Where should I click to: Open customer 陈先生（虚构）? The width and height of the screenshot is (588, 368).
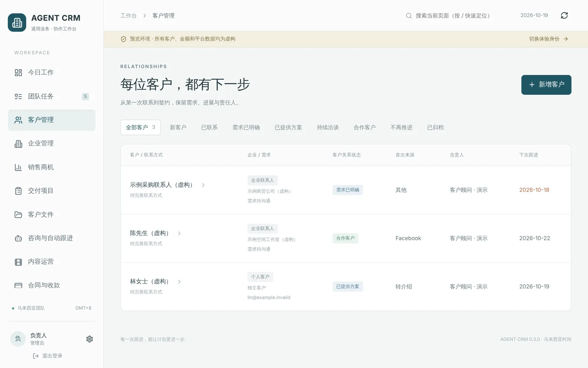point(150,233)
